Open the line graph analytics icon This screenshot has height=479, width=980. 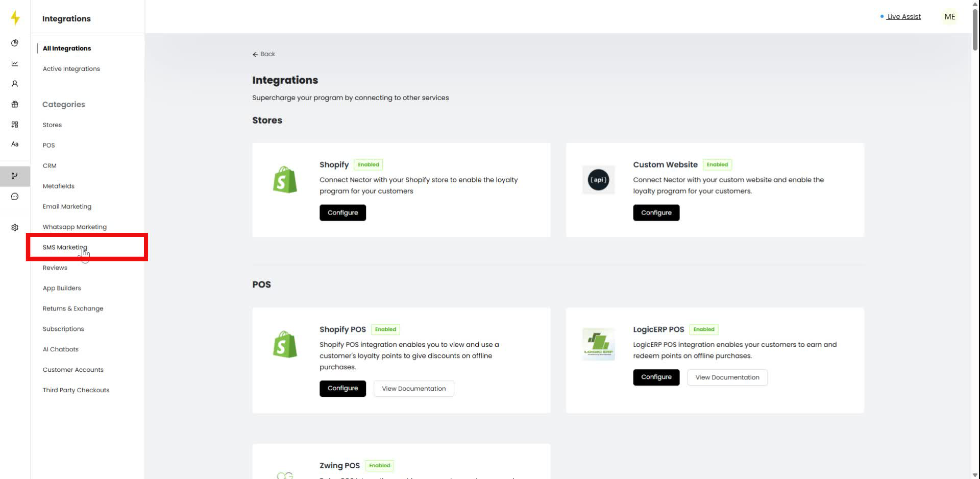(15, 63)
